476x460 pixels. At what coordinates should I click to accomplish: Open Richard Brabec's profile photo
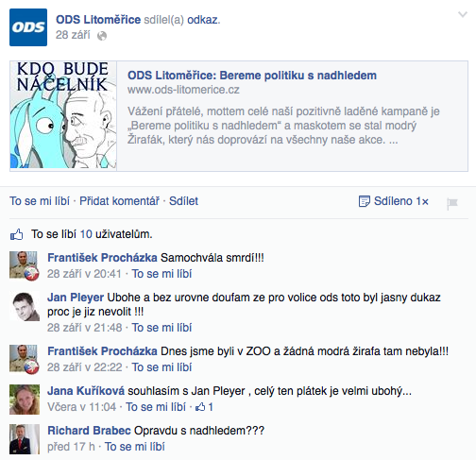[x=25, y=439]
